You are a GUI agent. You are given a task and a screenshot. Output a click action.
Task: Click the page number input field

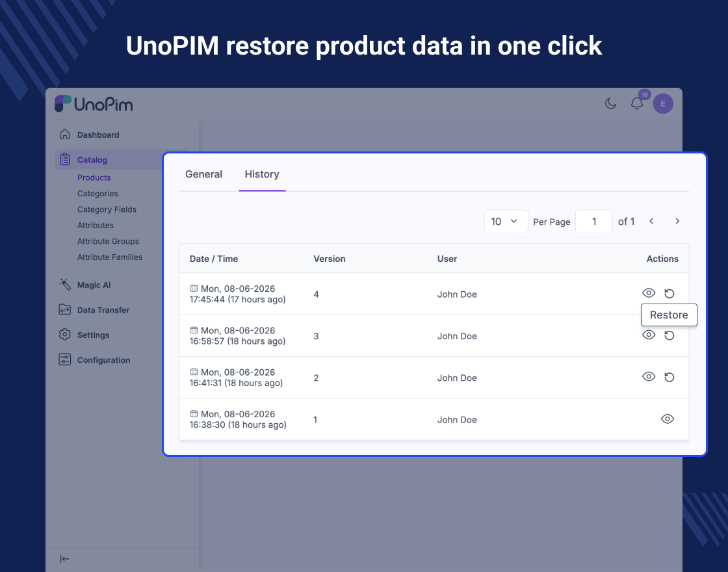coord(594,222)
